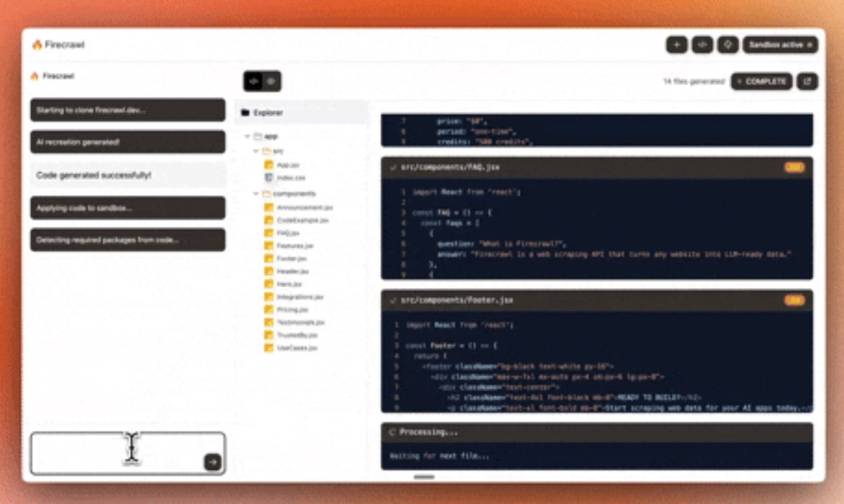
Task: Click the JSX badge on Footer.jsx block
Action: click(794, 300)
